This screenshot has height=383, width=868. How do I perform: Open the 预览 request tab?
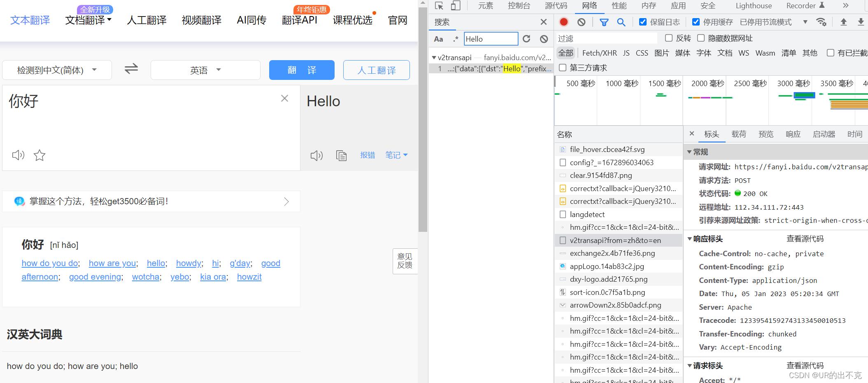coord(766,134)
